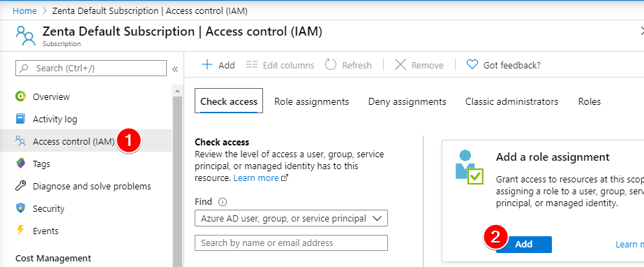Click the sidebar vertical scrollbar track
This screenshot has width=644, height=267.
[x=177, y=181]
